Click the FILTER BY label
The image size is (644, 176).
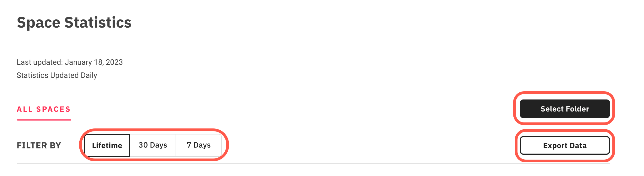tap(39, 145)
